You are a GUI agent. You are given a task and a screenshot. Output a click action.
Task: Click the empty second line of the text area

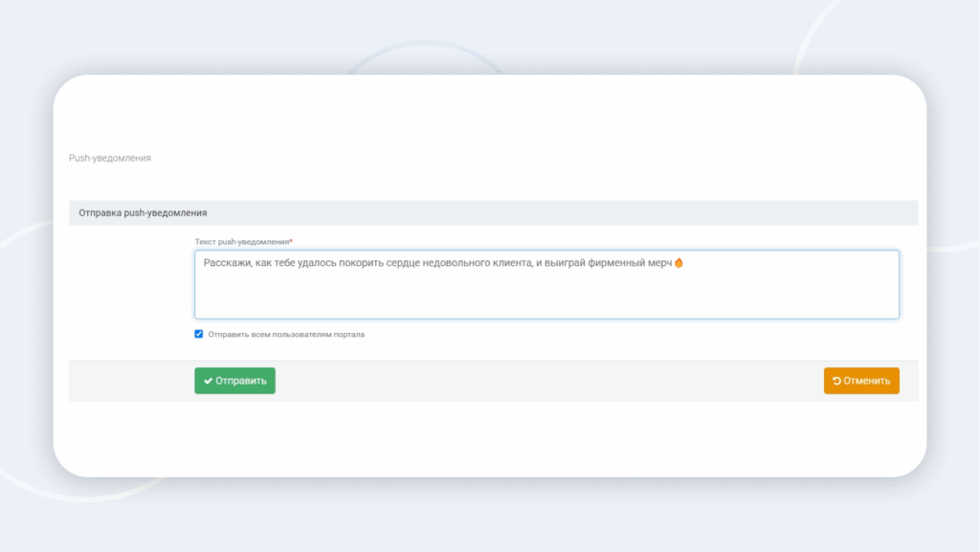[x=546, y=282]
